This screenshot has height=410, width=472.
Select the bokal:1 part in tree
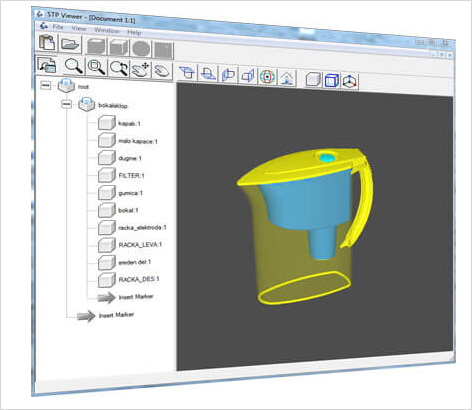pos(128,210)
